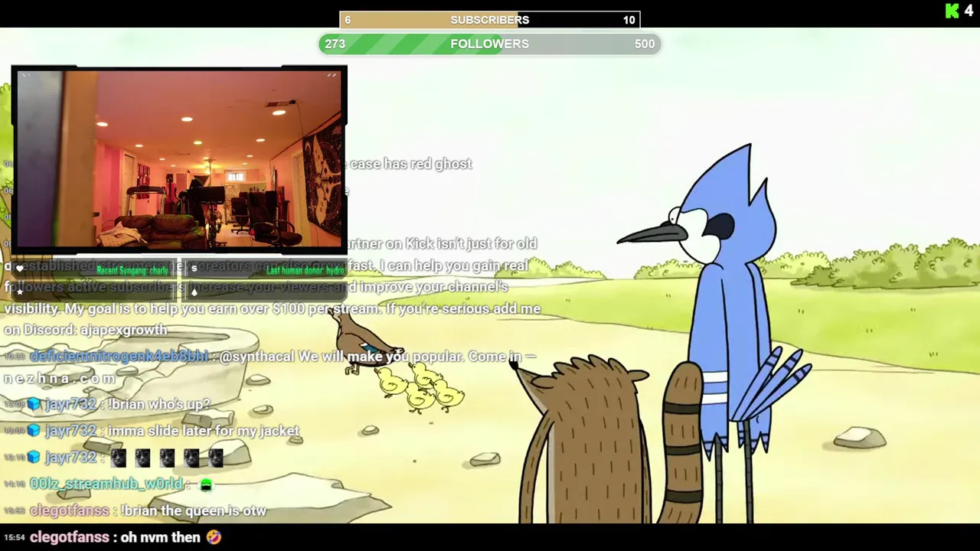Click the follower count "273"
Image resolution: width=980 pixels, height=551 pixels.
pyautogui.click(x=335, y=44)
